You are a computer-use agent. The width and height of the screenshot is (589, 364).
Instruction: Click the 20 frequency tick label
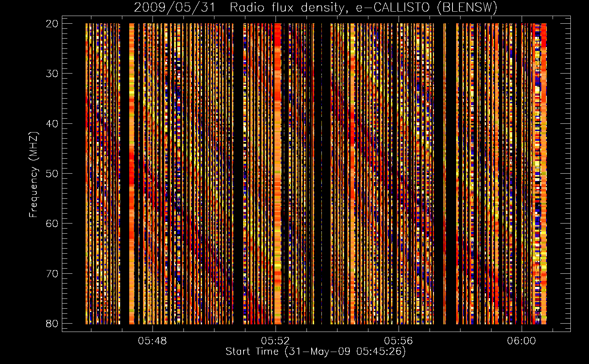[x=52, y=24]
